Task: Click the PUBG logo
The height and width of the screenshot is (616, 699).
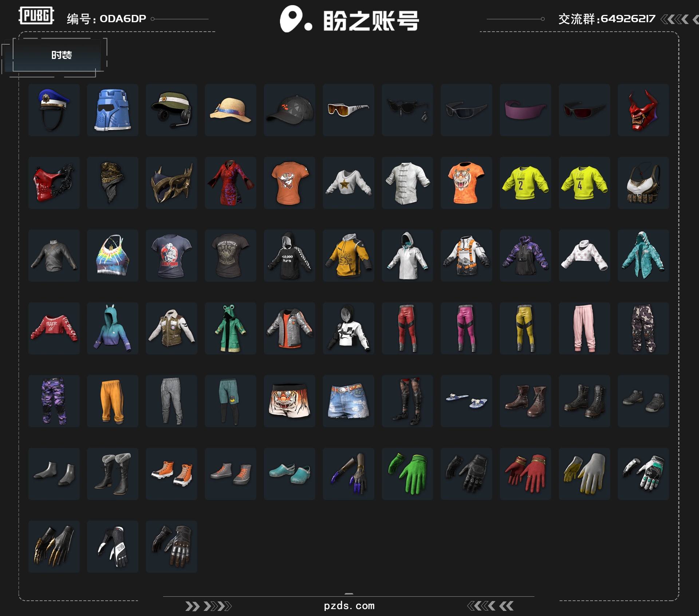Action: tap(36, 16)
